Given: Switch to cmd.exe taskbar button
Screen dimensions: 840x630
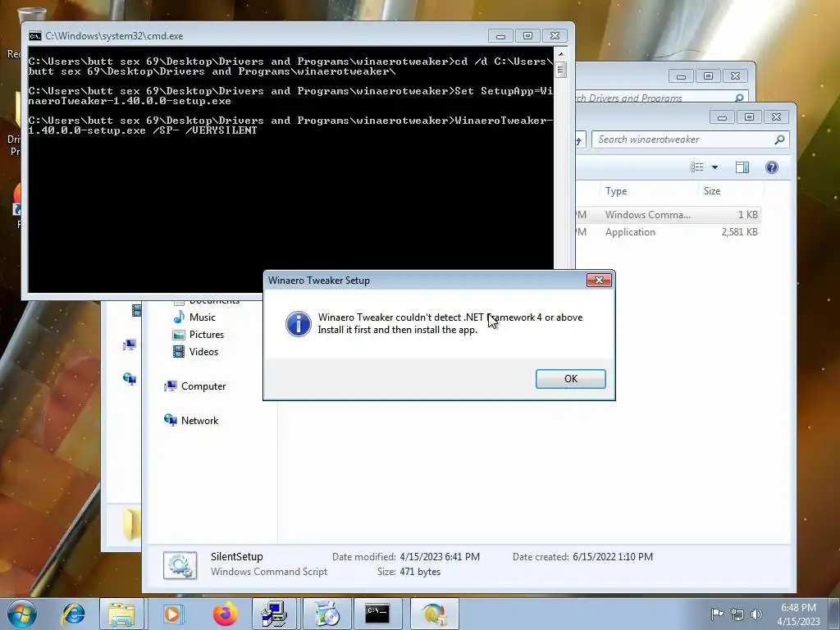Looking at the screenshot, I should click(x=377, y=614).
